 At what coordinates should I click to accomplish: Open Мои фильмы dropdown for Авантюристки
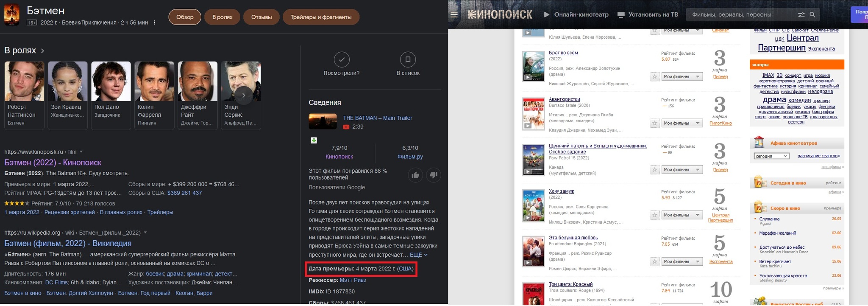[682, 123]
